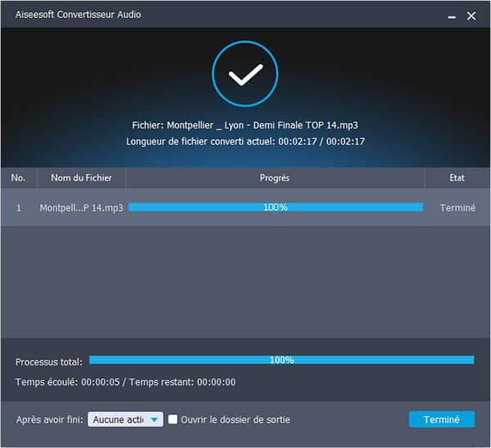Click the Nom du Fichier column header

point(81,177)
